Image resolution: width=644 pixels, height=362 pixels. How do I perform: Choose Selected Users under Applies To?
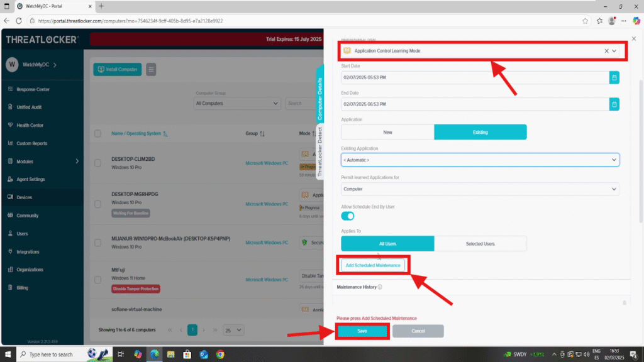pyautogui.click(x=480, y=244)
